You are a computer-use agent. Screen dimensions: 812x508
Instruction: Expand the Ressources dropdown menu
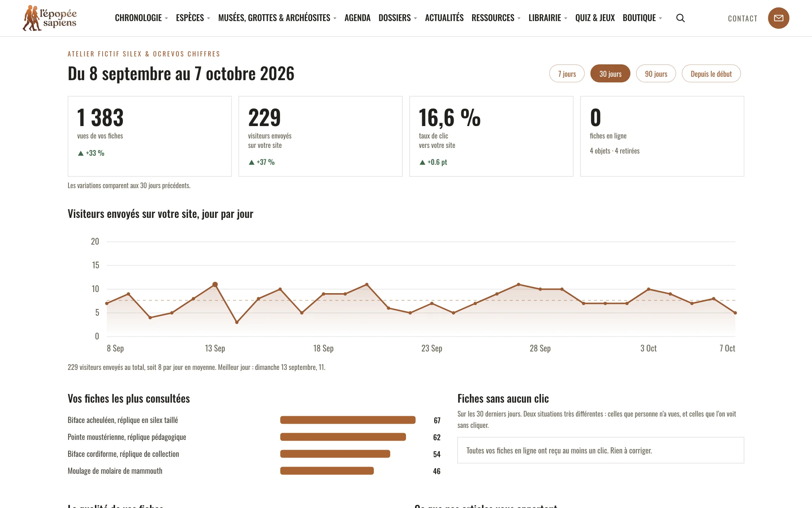[496, 18]
